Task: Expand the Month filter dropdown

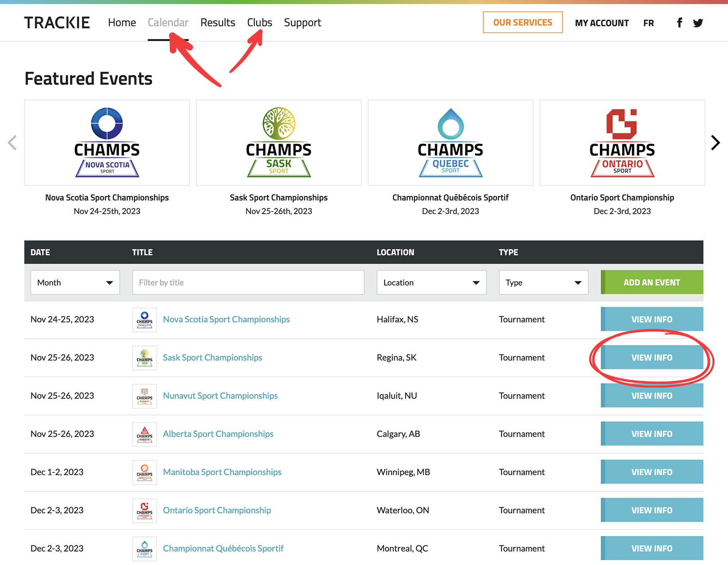Action: click(x=75, y=282)
